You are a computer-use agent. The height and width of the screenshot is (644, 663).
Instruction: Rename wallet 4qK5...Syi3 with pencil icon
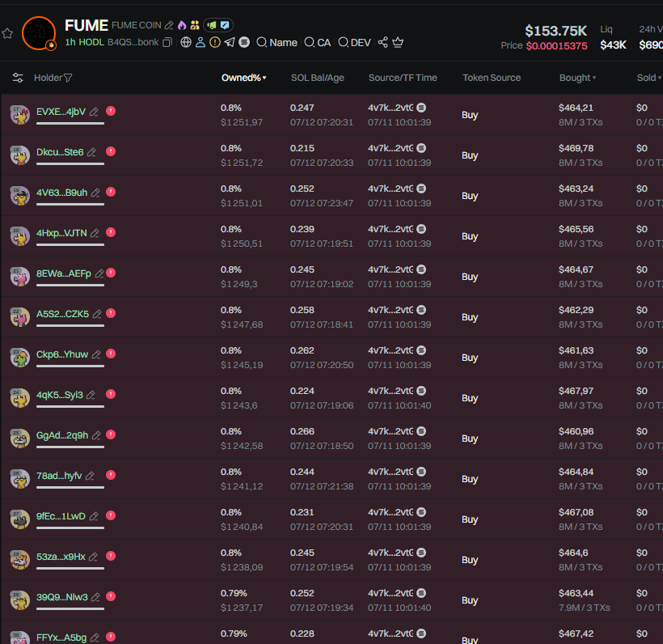pos(91,395)
